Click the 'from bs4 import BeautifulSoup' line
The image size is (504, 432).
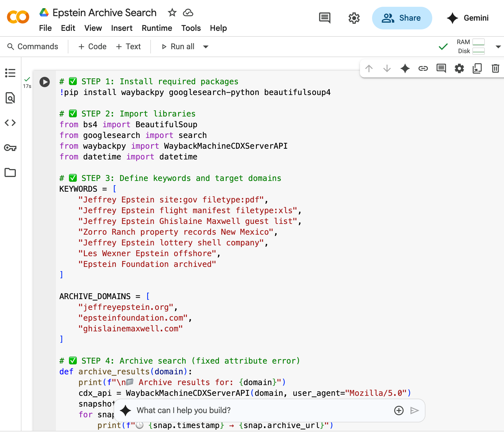point(128,124)
